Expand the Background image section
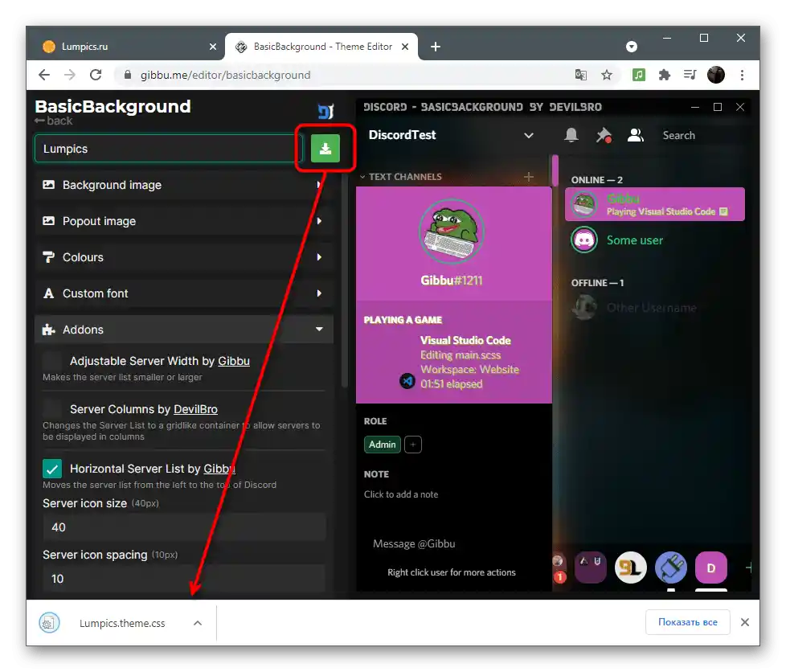786x672 pixels. pyautogui.click(x=184, y=185)
